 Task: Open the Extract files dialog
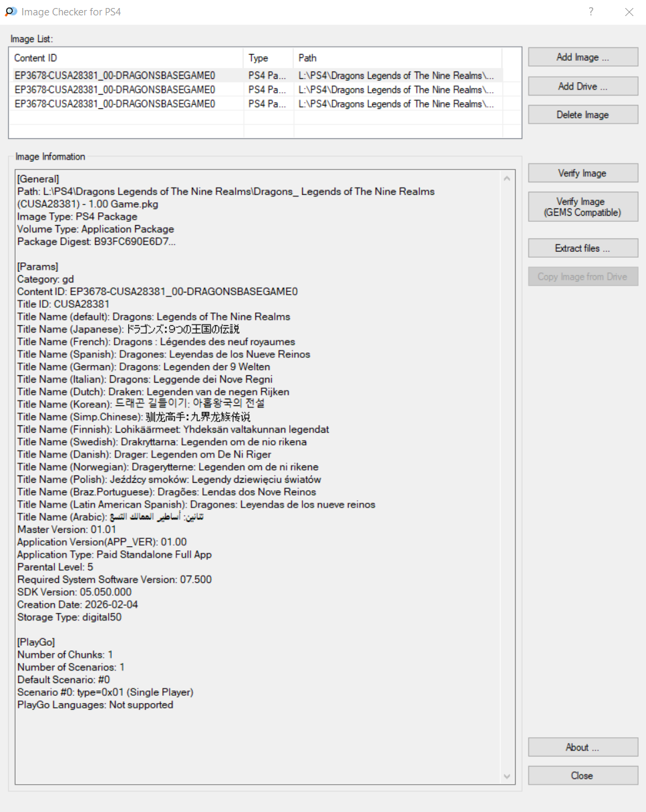tap(583, 248)
